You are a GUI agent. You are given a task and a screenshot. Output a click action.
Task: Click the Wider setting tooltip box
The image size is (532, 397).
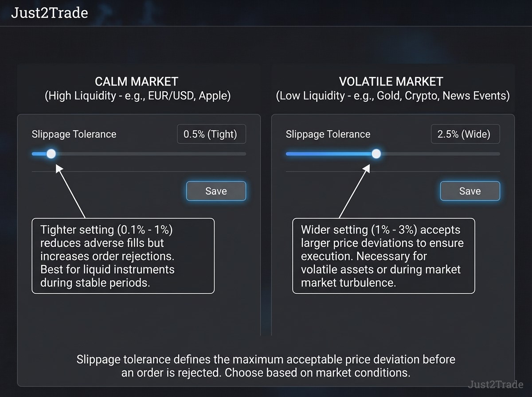point(383,256)
